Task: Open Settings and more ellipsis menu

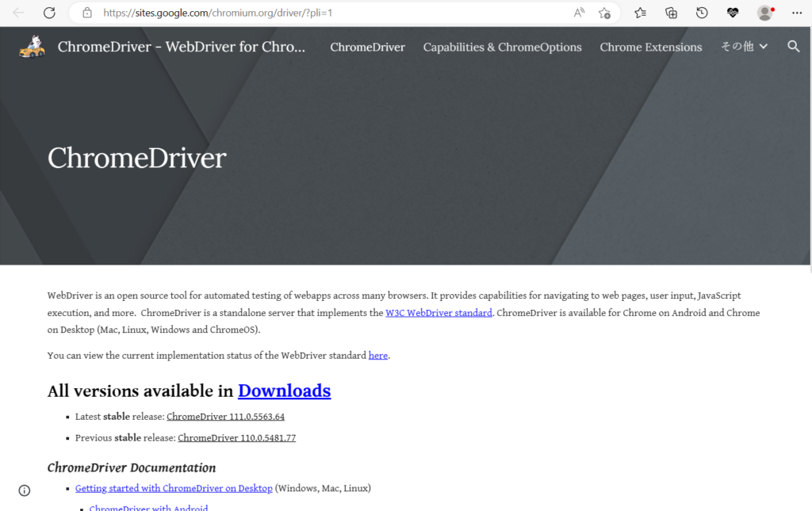Action: 796,13
